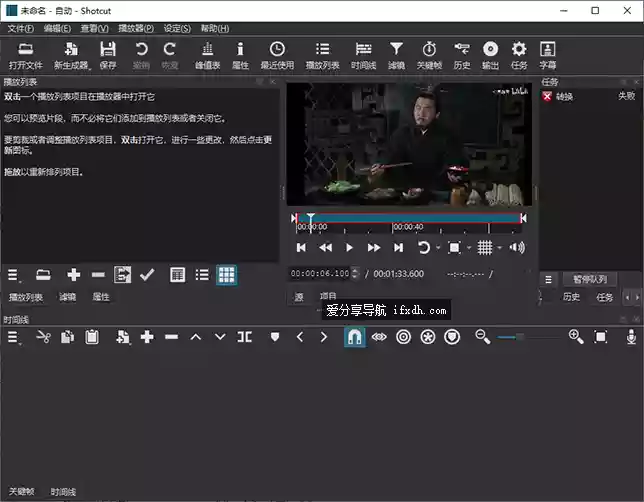Click the 暂停队列 pause queue button
The image size is (644, 502).
click(x=590, y=279)
